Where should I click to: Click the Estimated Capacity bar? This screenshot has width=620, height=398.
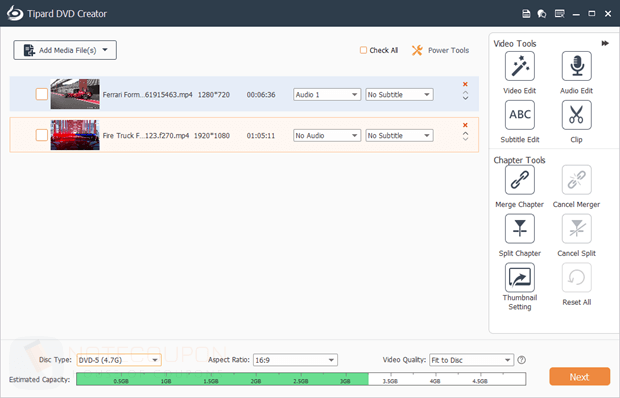[x=301, y=379]
